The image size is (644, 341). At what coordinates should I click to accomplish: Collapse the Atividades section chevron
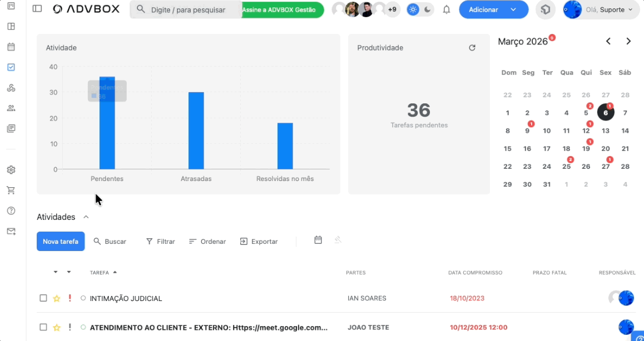pos(86,217)
